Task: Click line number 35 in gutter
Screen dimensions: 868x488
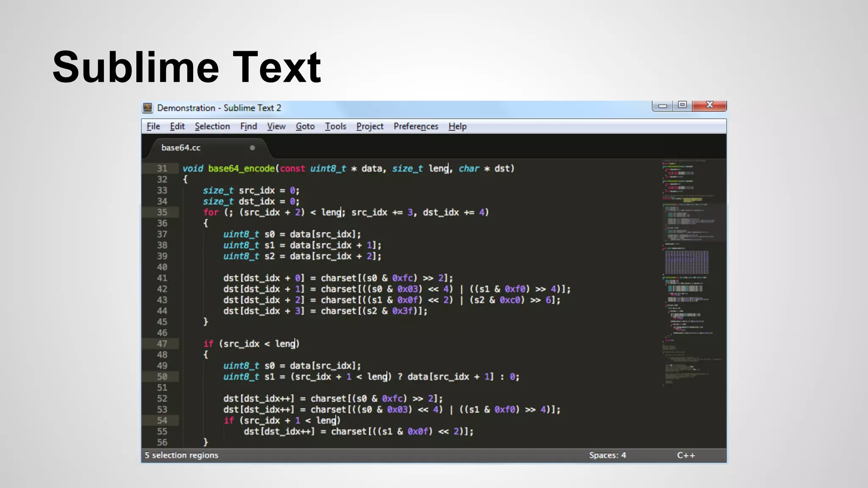Action: [162, 212]
